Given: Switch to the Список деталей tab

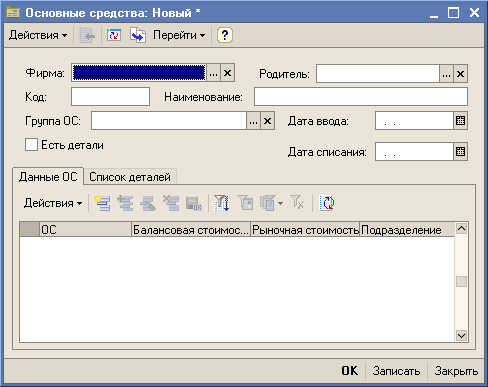Looking at the screenshot, I should click(x=130, y=177).
